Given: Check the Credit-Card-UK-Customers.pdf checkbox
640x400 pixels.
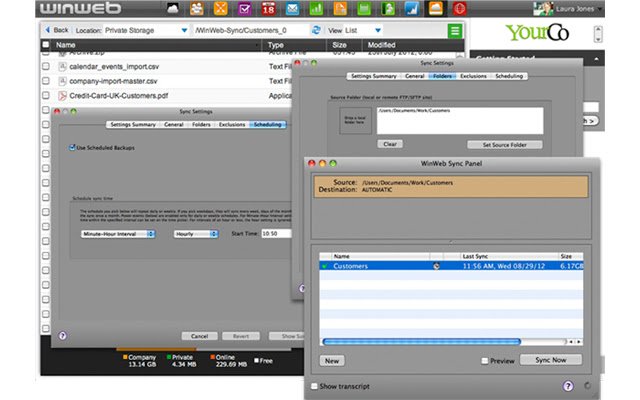Looking at the screenshot, I should tap(46, 95).
